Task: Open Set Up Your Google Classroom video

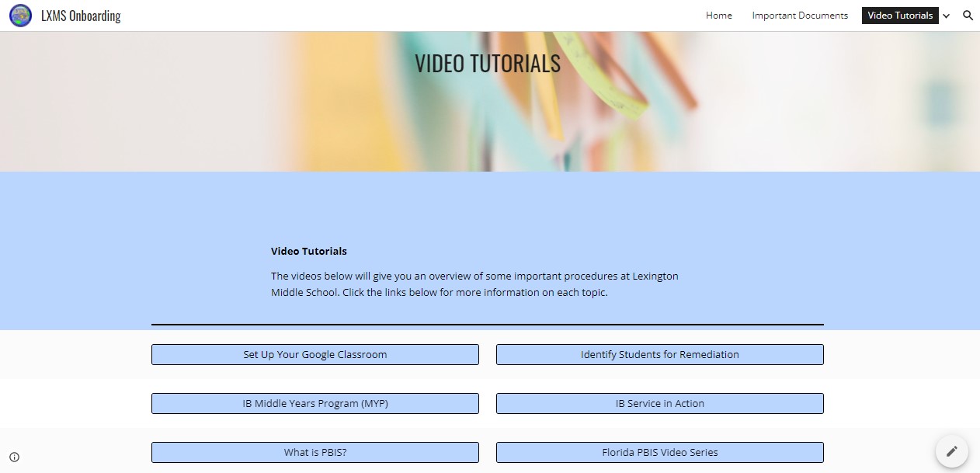Action: pos(315,355)
